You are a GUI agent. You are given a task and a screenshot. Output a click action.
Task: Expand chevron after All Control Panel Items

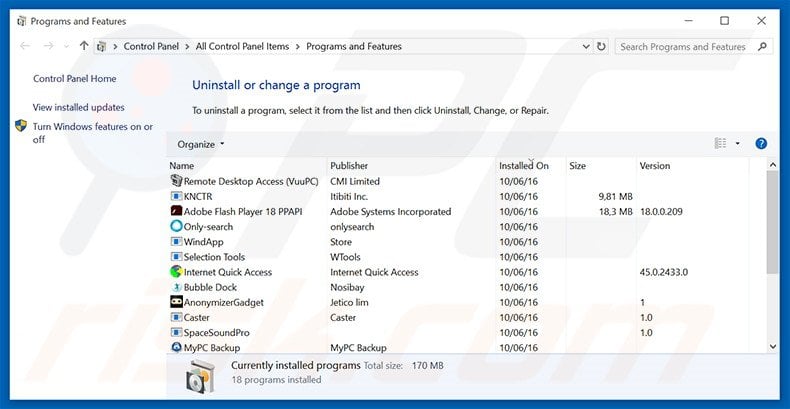click(x=297, y=46)
